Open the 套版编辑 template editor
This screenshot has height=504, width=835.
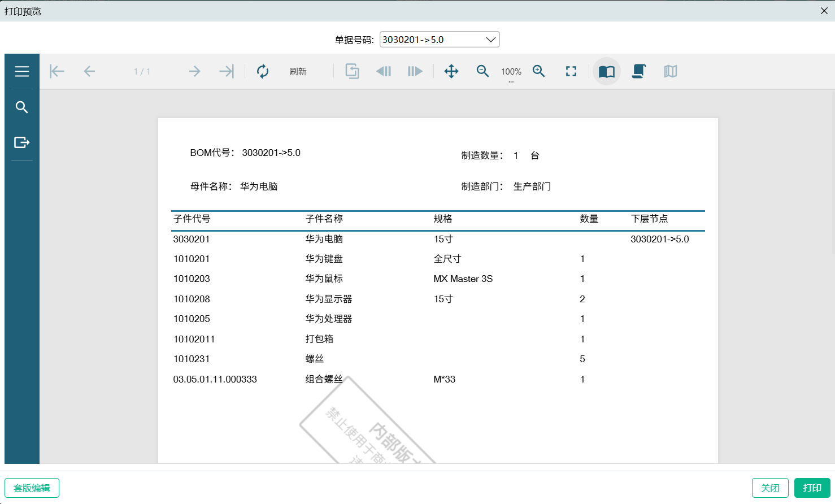click(x=32, y=488)
